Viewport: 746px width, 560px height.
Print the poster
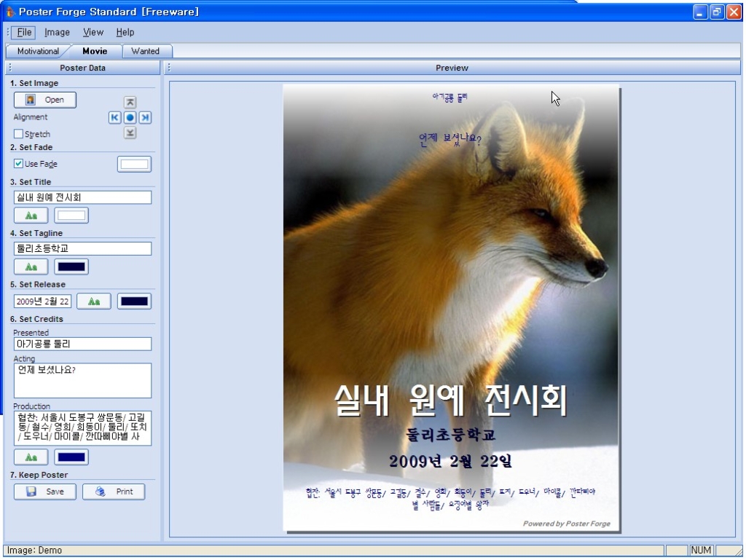[114, 492]
